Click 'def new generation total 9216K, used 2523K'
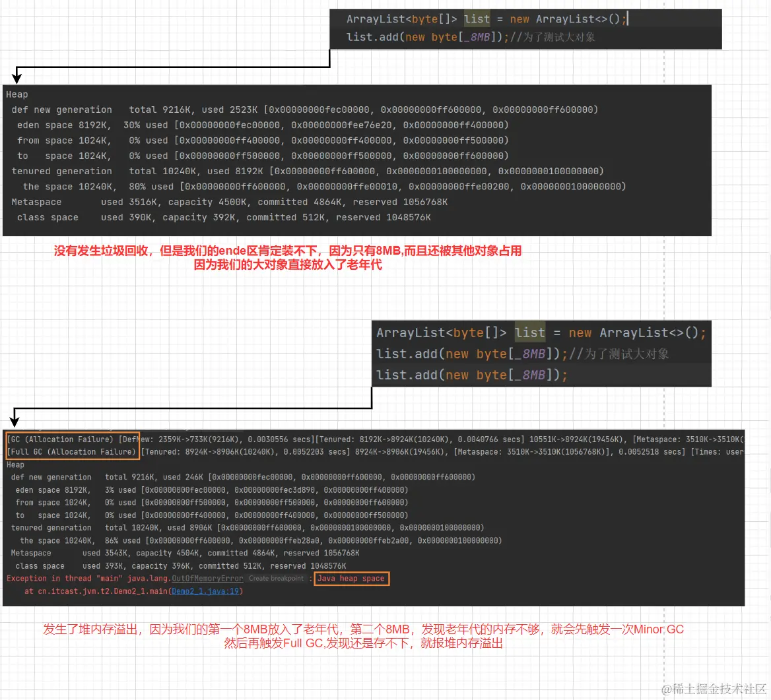Image resolution: width=771 pixels, height=700 pixels. pyautogui.click(x=134, y=110)
